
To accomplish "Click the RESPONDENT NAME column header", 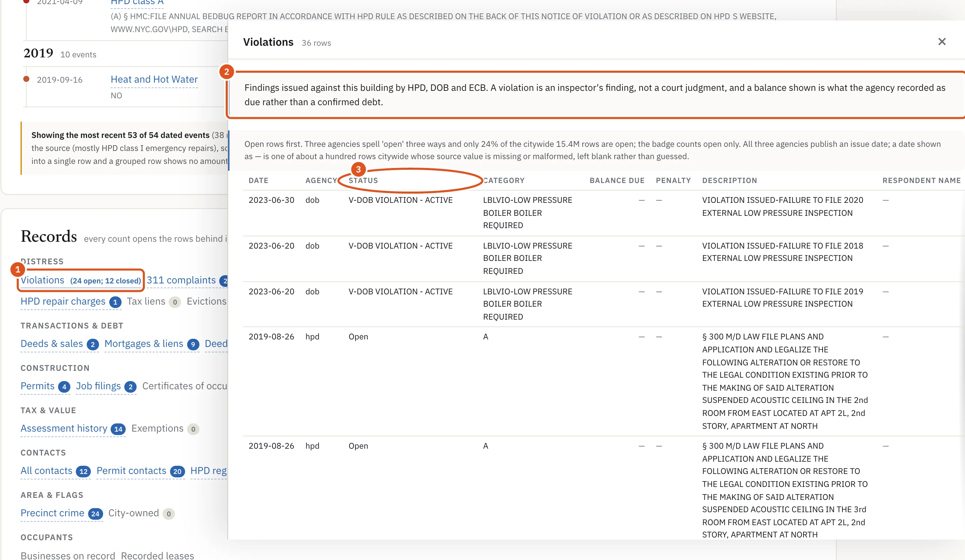I will pyautogui.click(x=921, y=180).
